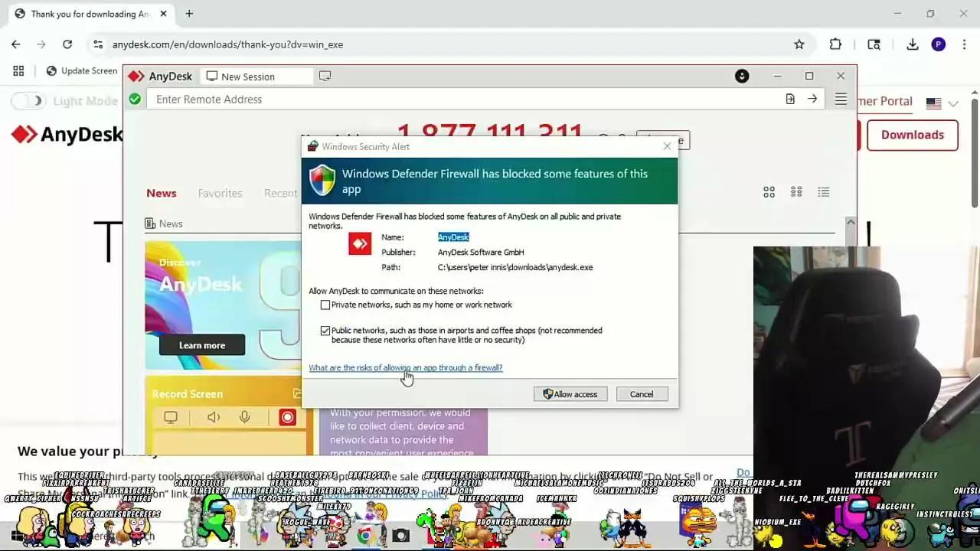Open Chrome downloads icon
This screenshot has width=980, height=551.
click(x=913, y=44)
